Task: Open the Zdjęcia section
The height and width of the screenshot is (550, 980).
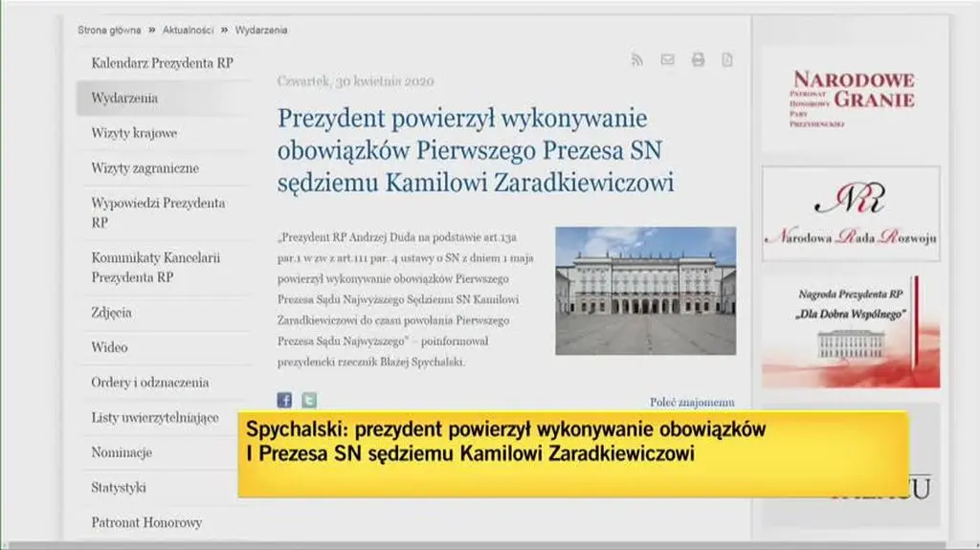Action: click(x=112, y=313)
